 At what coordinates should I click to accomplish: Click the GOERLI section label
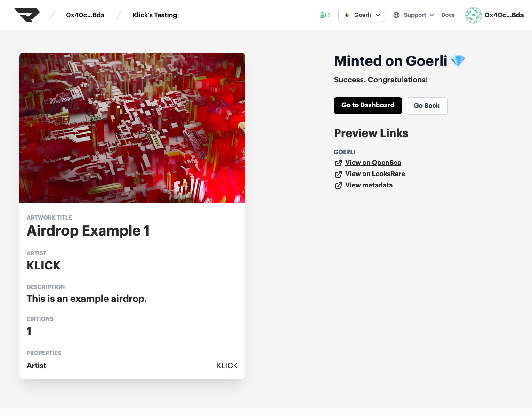pos(344,152)
